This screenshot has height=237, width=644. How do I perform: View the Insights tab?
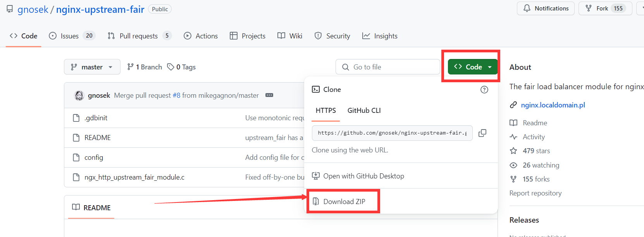pyautogui.click(x=380, y=36)
